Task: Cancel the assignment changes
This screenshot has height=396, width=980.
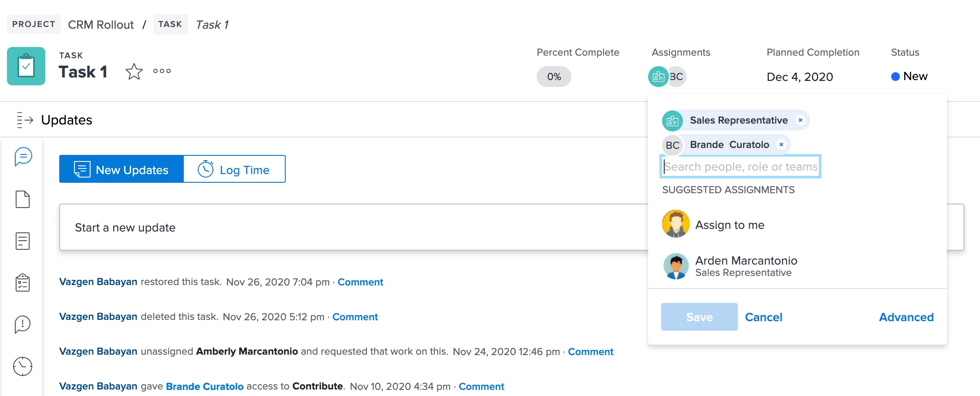Action: tap(764, 317)
